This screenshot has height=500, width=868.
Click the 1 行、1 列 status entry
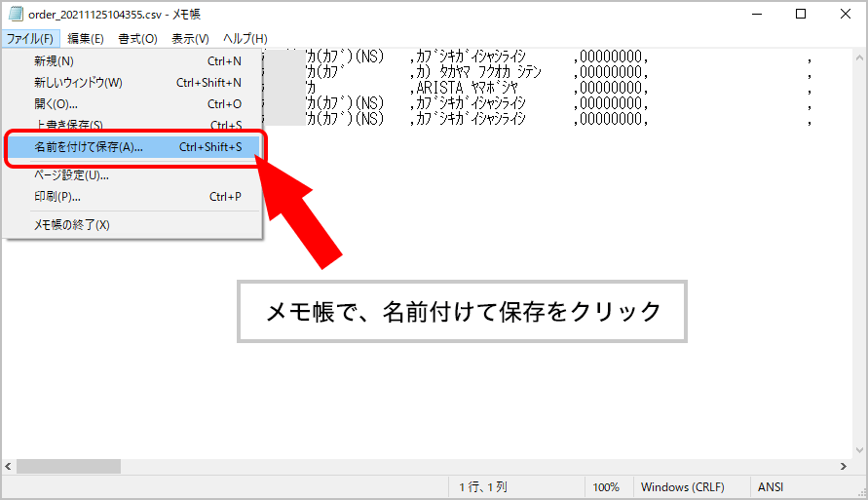tap(483, 487)
